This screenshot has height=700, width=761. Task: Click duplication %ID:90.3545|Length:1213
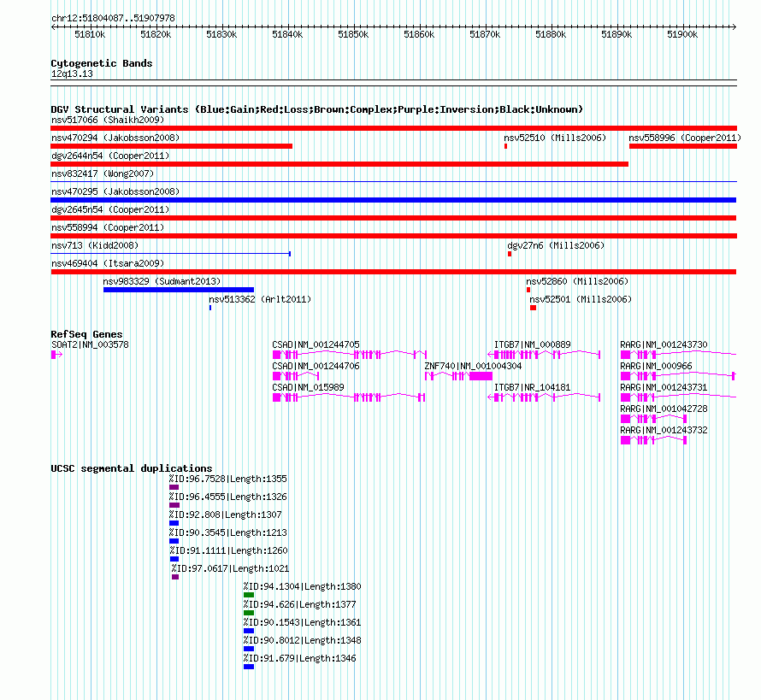[174, 541]
